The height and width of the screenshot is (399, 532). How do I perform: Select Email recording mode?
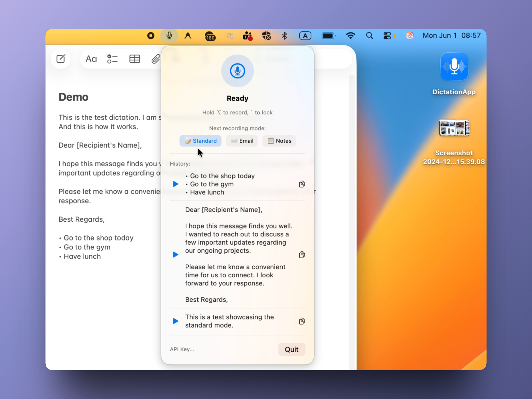coord(242,141)
